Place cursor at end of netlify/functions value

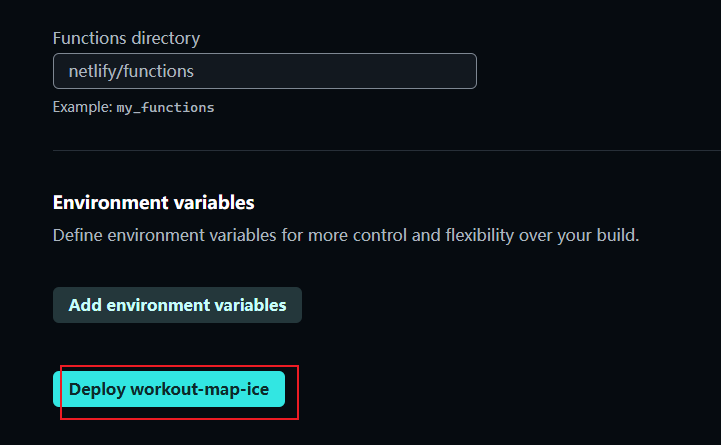195,71
